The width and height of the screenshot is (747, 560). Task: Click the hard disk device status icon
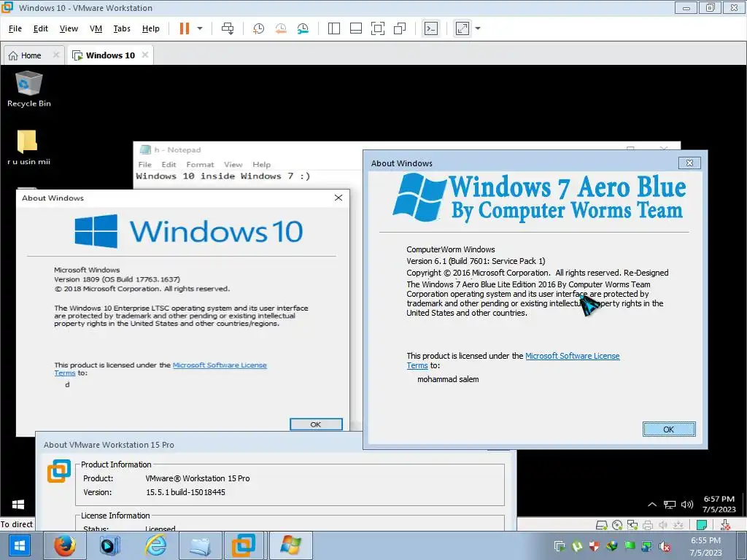[602, 525]
